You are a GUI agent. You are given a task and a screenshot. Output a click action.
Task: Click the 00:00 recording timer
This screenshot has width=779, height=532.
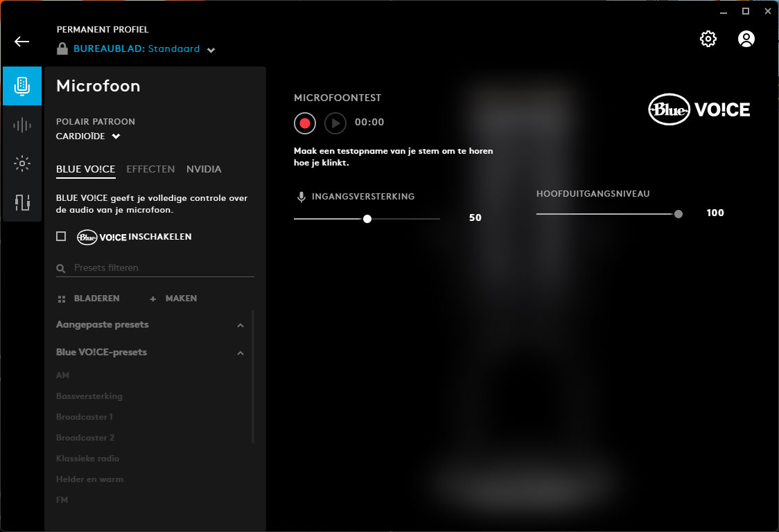[369, 123]
